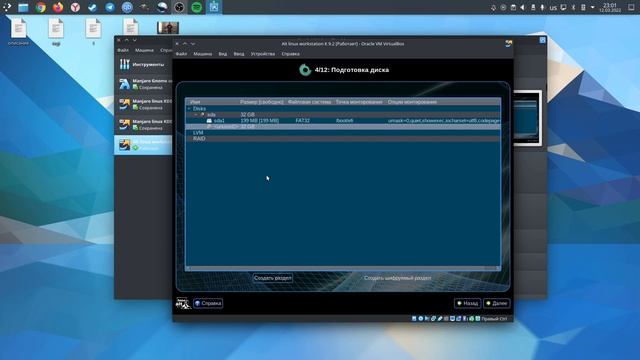The height and width of the screenshot is (360, 640).
Task: Open the Bluetooth tray icon
Action: coord(573,7)
